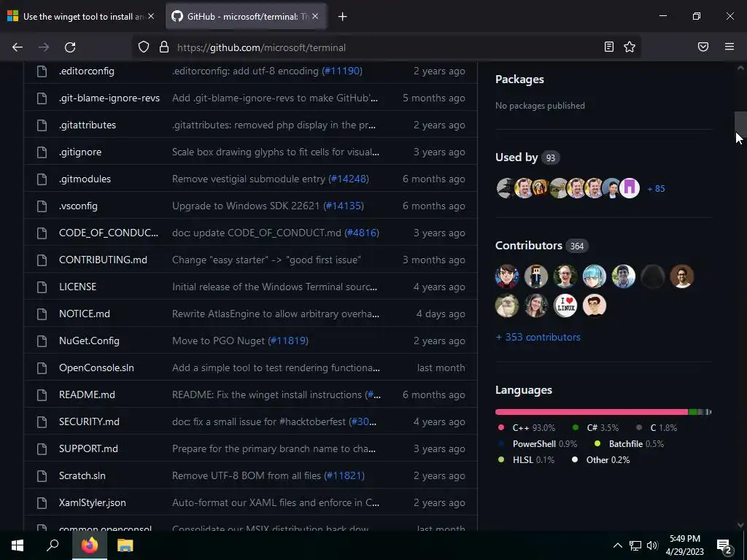Open pull request #14248 link

[349, 179]
